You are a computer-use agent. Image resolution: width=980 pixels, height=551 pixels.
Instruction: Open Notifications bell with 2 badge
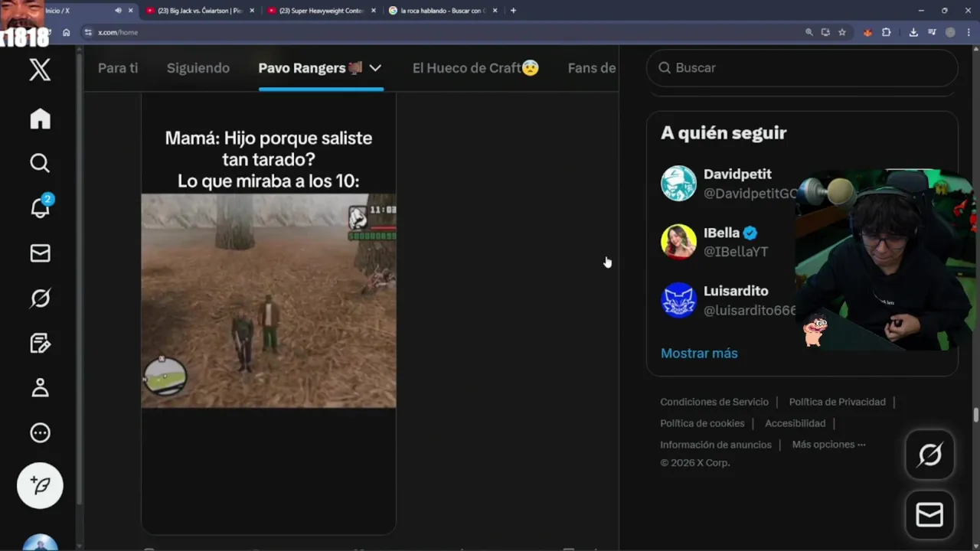[40, 207]
